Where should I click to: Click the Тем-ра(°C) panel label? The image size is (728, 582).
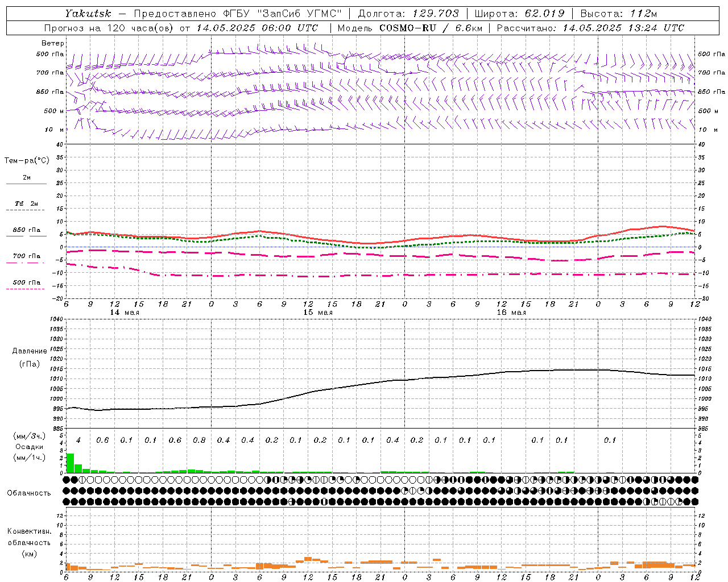click(x=27, y=160)
